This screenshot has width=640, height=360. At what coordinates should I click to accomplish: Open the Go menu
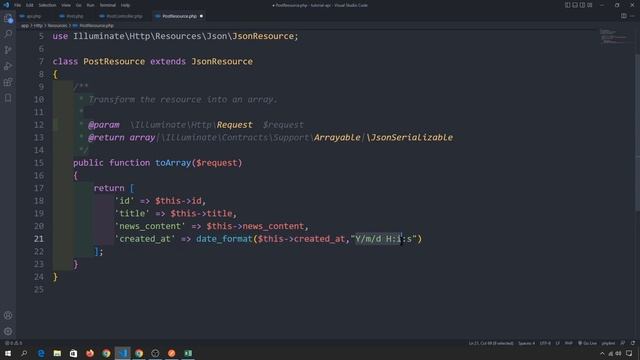79,5
